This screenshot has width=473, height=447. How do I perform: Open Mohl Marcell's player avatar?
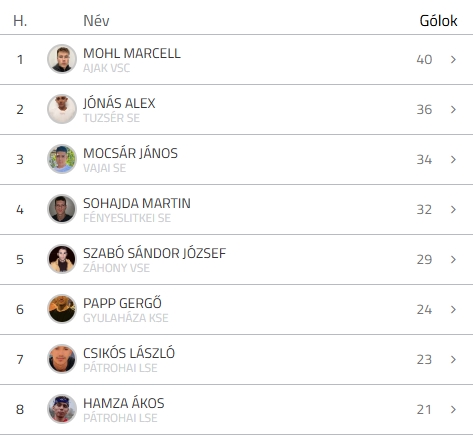[62, 59]
